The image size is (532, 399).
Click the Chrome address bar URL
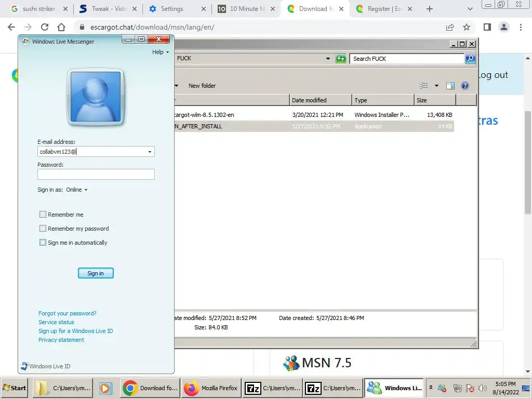point(152,27)
